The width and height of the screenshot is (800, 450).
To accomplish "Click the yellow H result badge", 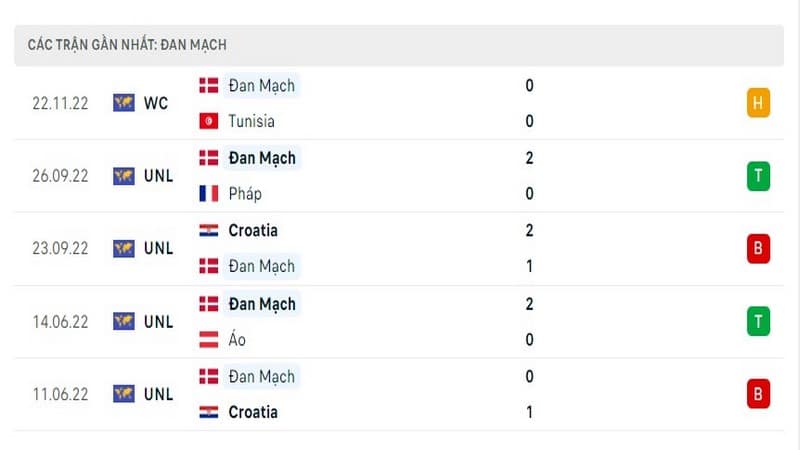I will point(758,103).
